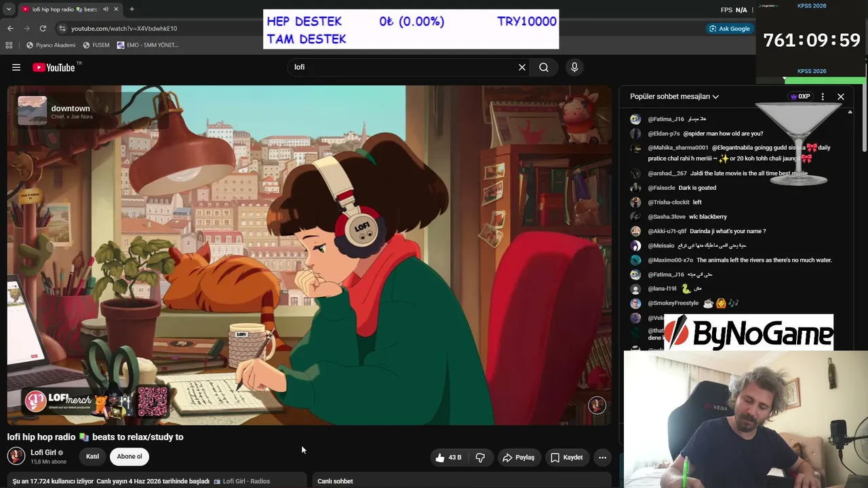Screen dimensions: 868x488
Task: Start voice search with the microphone
Action: point(574,67)
